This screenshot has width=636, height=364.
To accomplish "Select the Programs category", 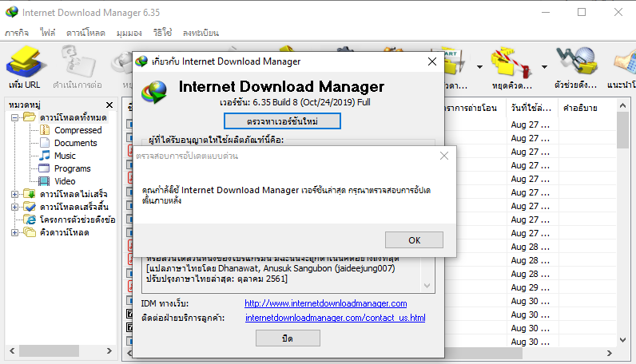I will [72, 168].
